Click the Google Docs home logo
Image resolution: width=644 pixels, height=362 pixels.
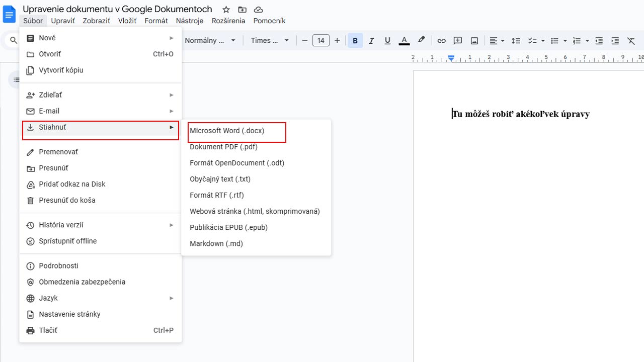coord(10,14)
